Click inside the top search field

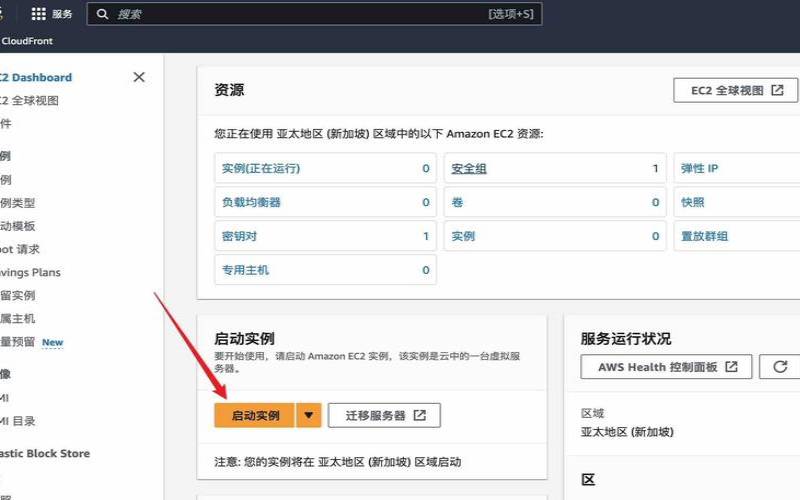pos(300,14)
